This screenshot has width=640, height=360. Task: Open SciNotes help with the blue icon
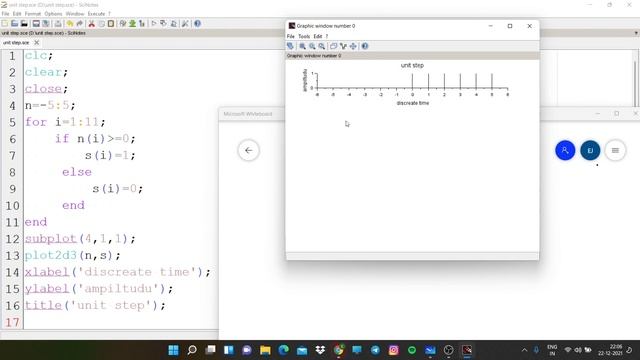point(198,24)
